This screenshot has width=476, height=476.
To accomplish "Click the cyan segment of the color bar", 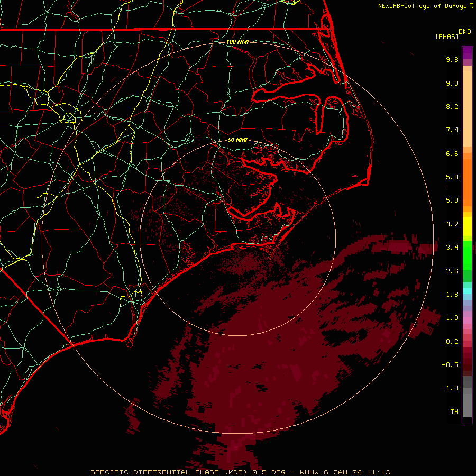I will pos(467,291).
